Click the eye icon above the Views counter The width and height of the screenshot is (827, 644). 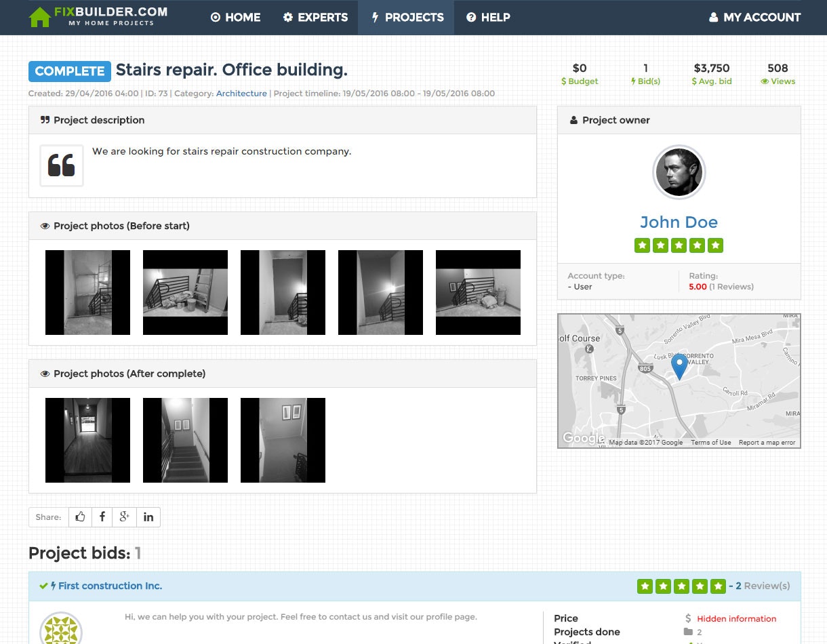pos(765,81)
